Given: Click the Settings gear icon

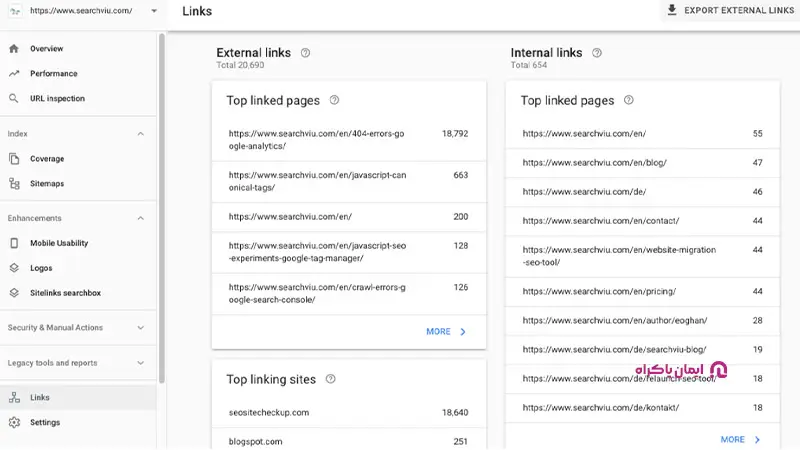Looking at the screenshot, I should [14, 422].
